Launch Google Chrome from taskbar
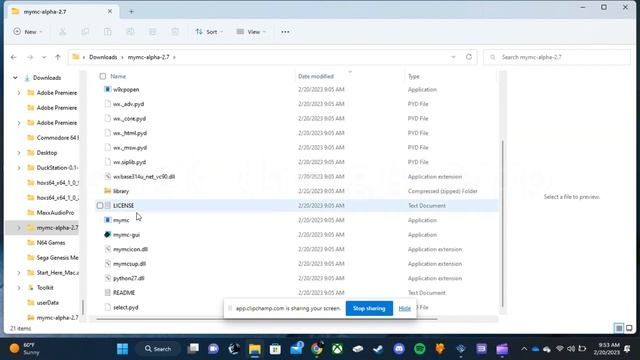 pos(317,349)
